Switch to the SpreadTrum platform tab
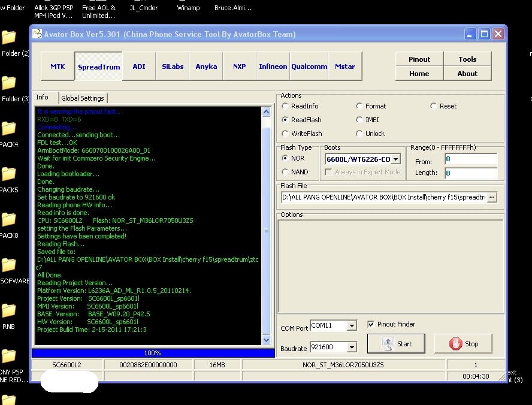532x405 pixels. pos(99,67)
